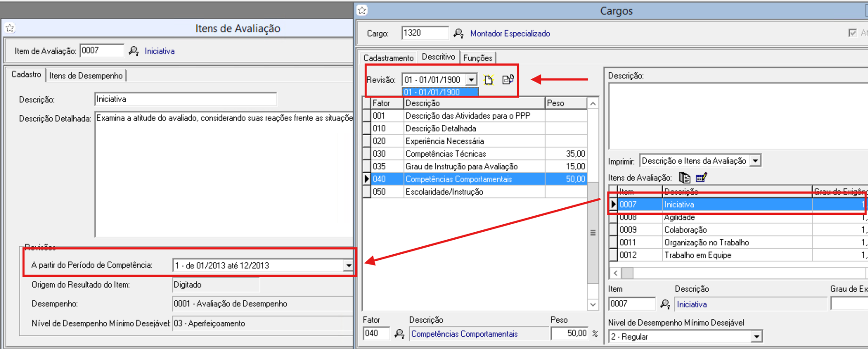Image resolution: width=868 pixels, height=349 pixels.
Task: Click the star icon in Cargos title bar
Action: pos(362,10)
